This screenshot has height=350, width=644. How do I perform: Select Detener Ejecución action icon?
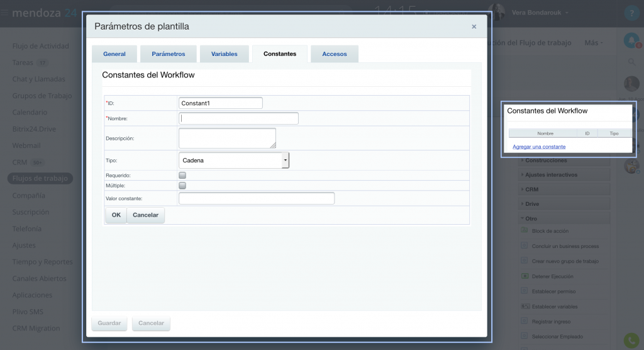coord(525,276)
